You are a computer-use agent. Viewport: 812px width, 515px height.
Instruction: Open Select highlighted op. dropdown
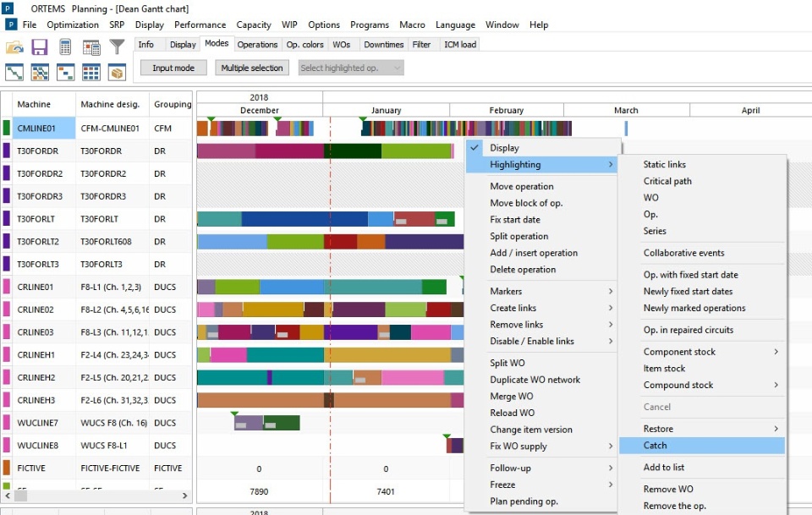pyautogui.click(x=351, y=68)
